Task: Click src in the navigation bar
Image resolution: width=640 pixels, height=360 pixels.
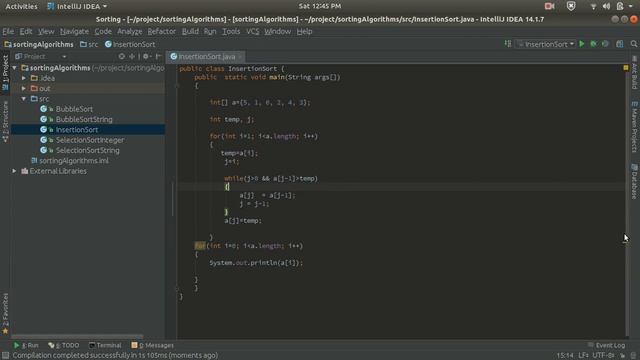Action: 89,44
